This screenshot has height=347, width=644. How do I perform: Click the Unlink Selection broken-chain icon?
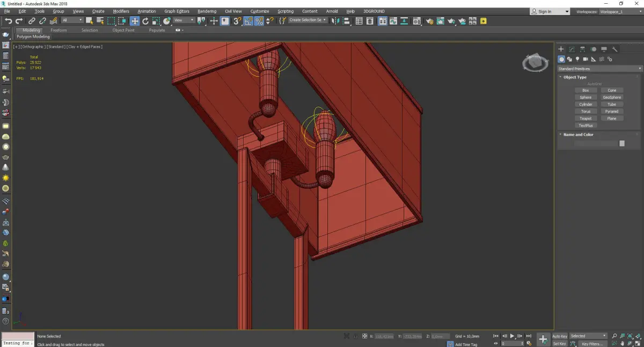click(x=42, y=21)
